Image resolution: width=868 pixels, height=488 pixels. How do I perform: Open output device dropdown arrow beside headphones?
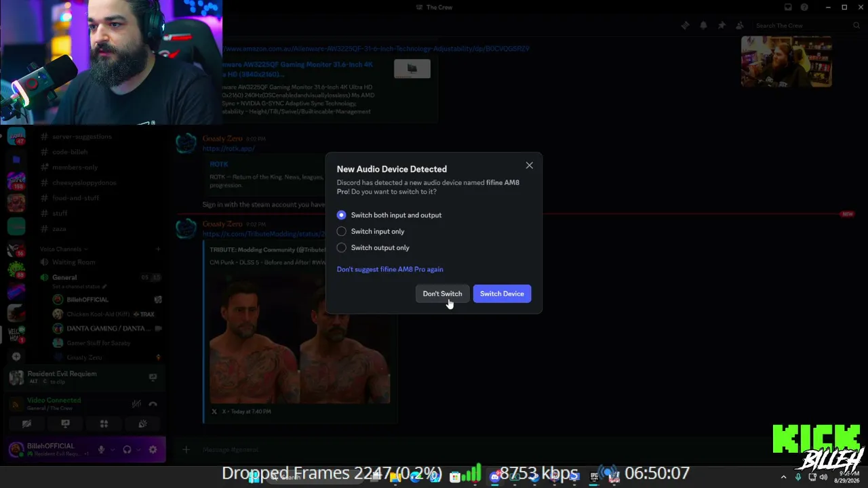tap(138, 449)
